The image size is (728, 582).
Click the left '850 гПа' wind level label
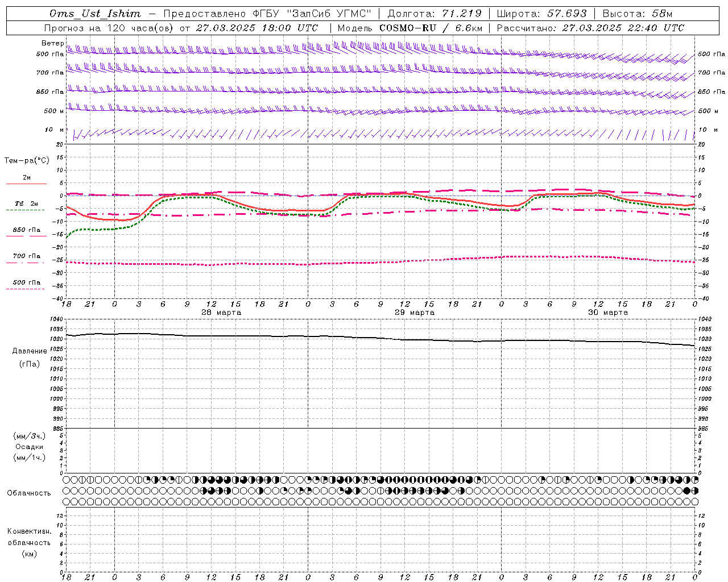[50, 92]
